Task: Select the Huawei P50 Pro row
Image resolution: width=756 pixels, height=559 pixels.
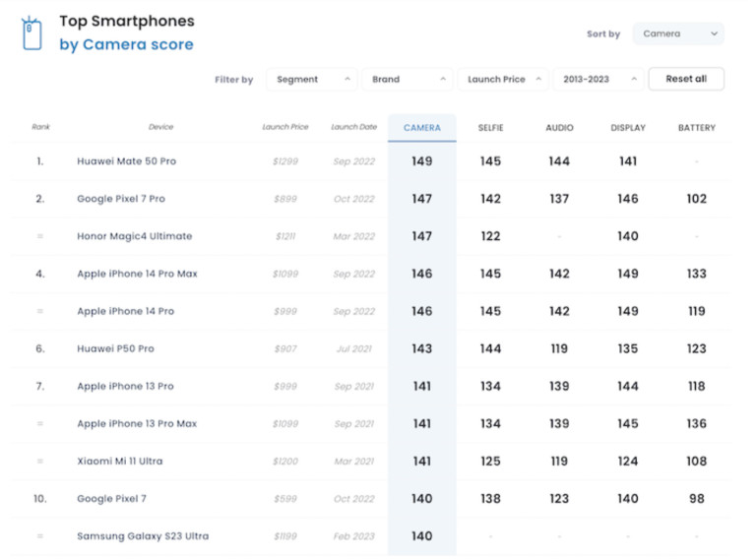Action: click(115, 348)
